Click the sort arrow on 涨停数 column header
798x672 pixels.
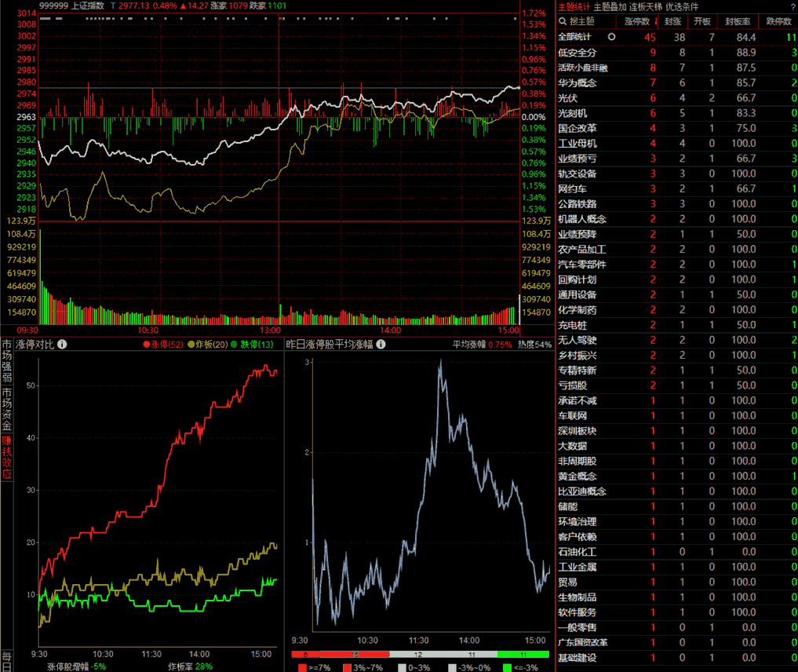coord(655,21)
